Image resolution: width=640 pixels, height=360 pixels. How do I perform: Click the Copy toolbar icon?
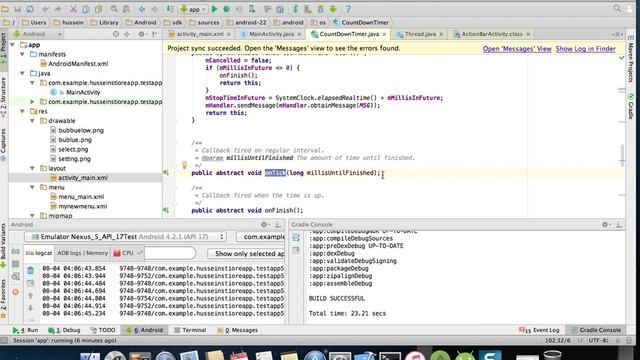click(85, 9)
